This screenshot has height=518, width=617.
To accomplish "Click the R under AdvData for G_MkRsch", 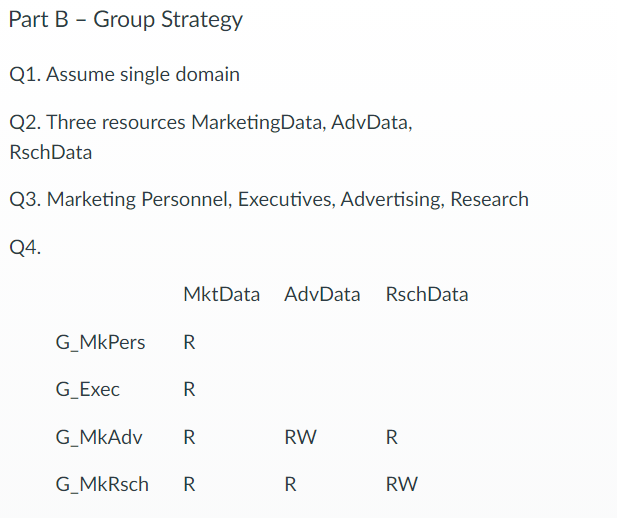I will coord(290,485).
